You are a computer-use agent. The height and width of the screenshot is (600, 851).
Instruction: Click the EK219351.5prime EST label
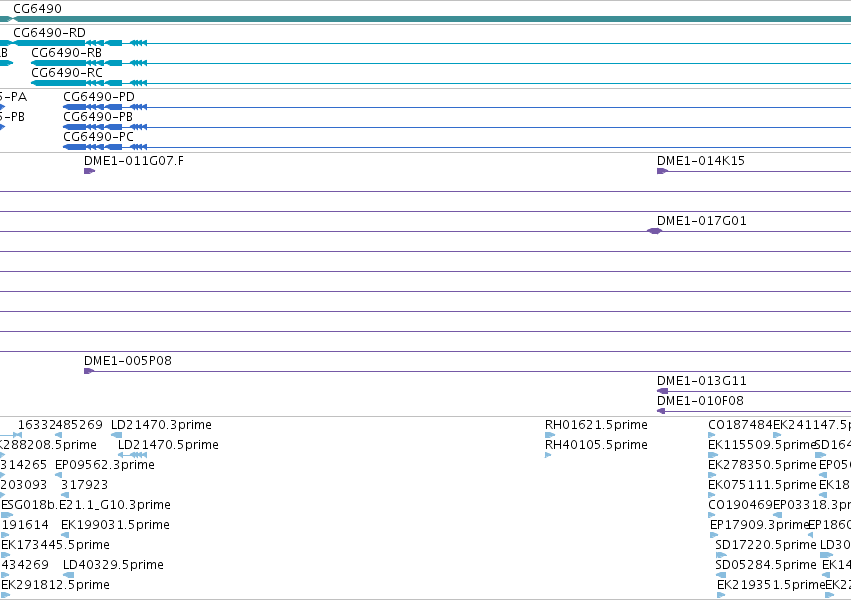(x=771, y=585)
